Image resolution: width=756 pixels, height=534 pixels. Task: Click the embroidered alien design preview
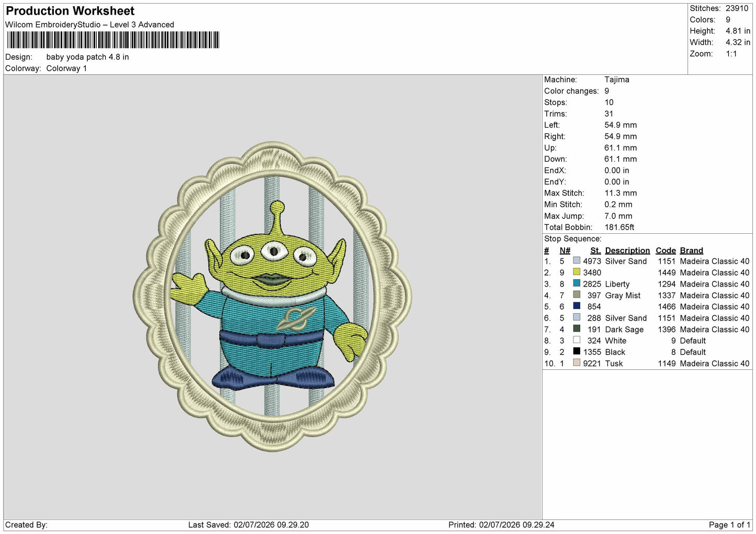tap(273, 296)
